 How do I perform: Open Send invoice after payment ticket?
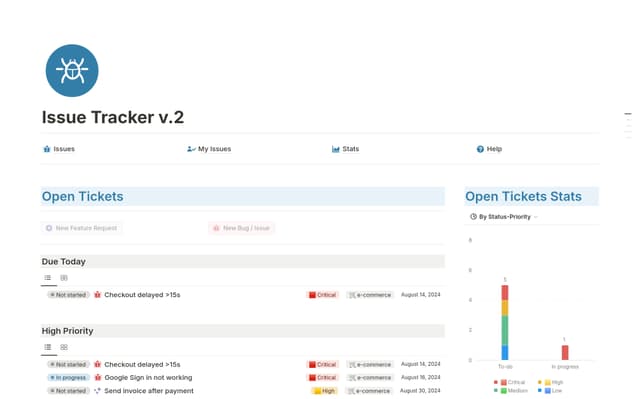click(149, 391)
